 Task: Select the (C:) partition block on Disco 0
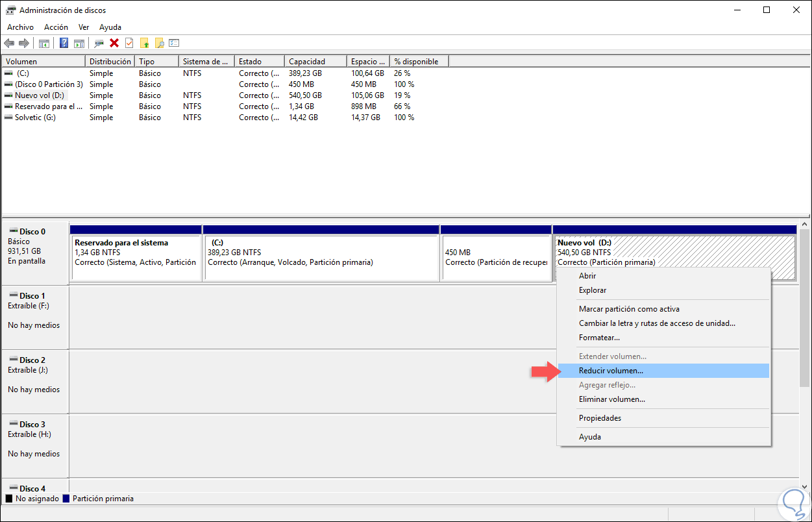(321, 257)
